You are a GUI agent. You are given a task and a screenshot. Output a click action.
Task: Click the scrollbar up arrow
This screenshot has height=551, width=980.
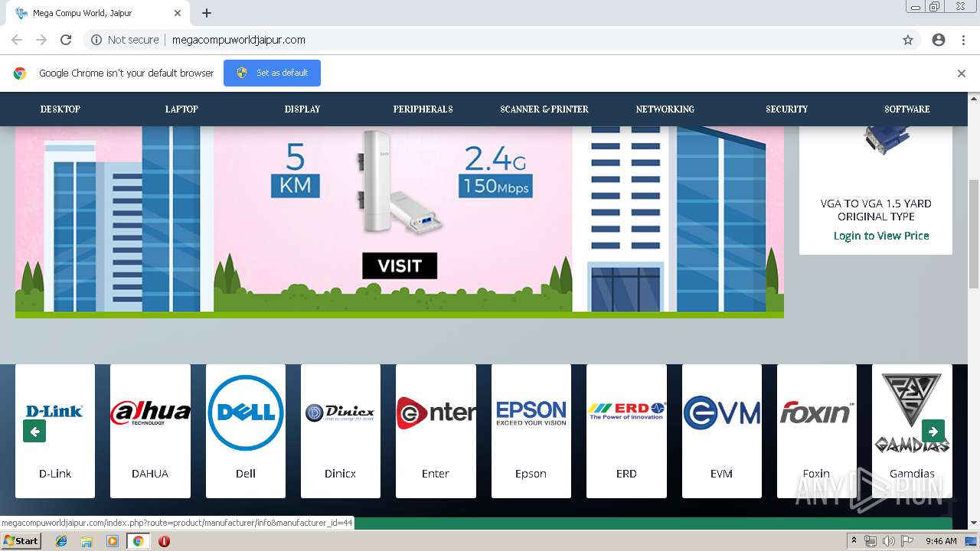coord(974,98)
